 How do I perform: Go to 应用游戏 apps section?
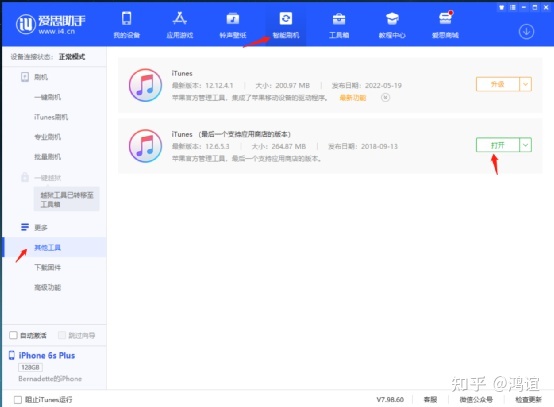[x=180, y=18]
